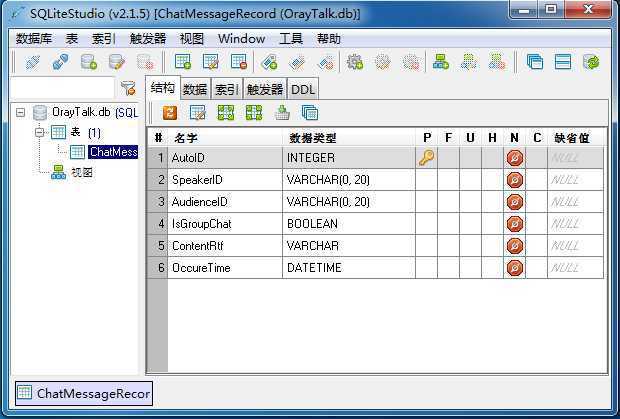Open the 表 menu

click(x=72, y=39)
